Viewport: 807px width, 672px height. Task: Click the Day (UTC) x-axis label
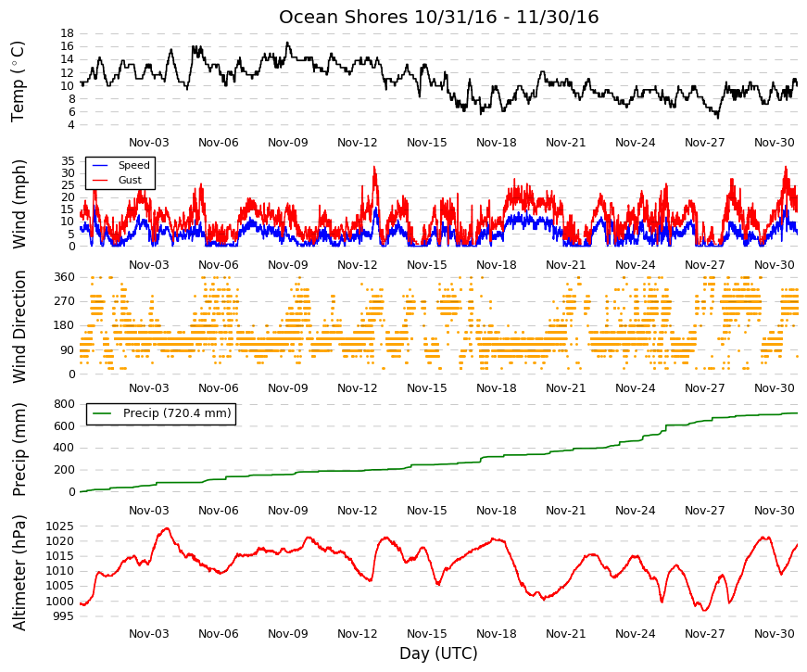[x=438, y=653]
